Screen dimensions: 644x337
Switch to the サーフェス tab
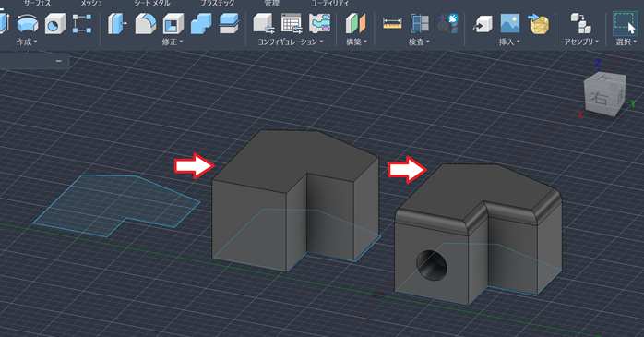(38, 4)
